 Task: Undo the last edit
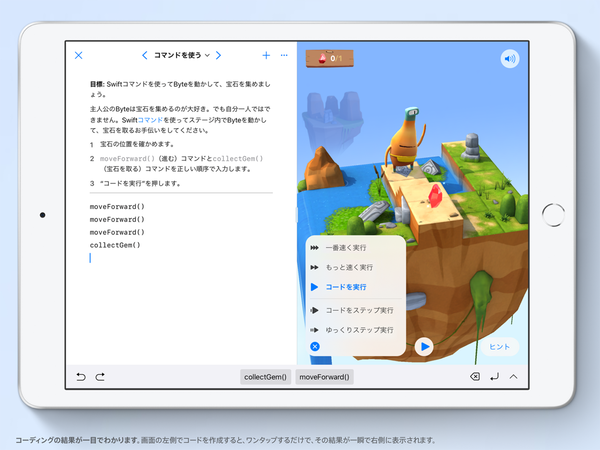pyautogui.click(x=81, y=377)
